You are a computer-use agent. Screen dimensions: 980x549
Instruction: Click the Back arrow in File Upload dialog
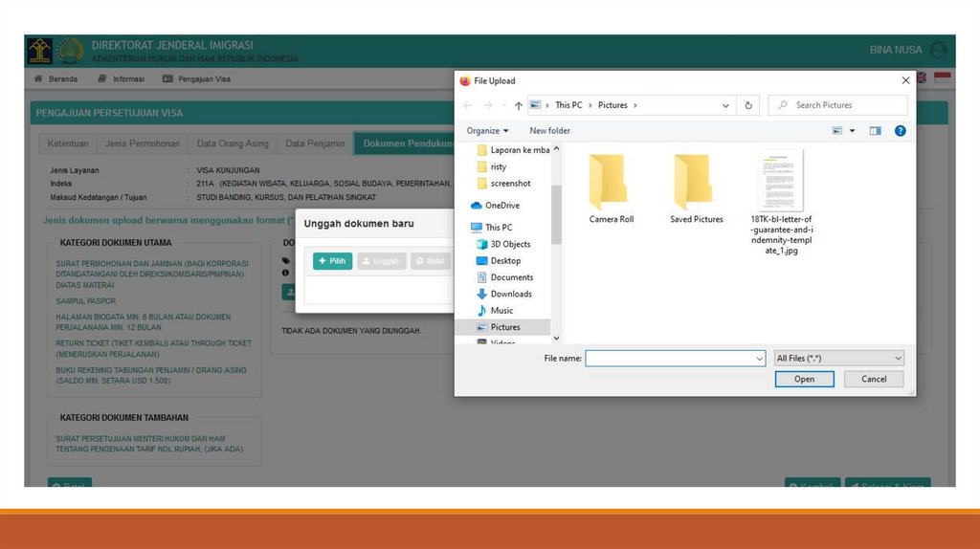click(467, 105)
